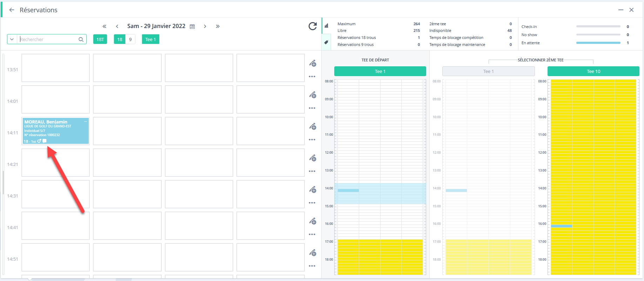Toggle the 18 holes filter
The height and width of the screenshot is (281, 644).
coord(120,39)
